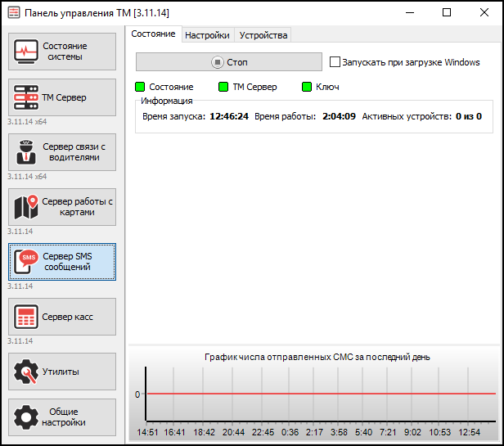Click Состояние системы button label

(65, 52)
